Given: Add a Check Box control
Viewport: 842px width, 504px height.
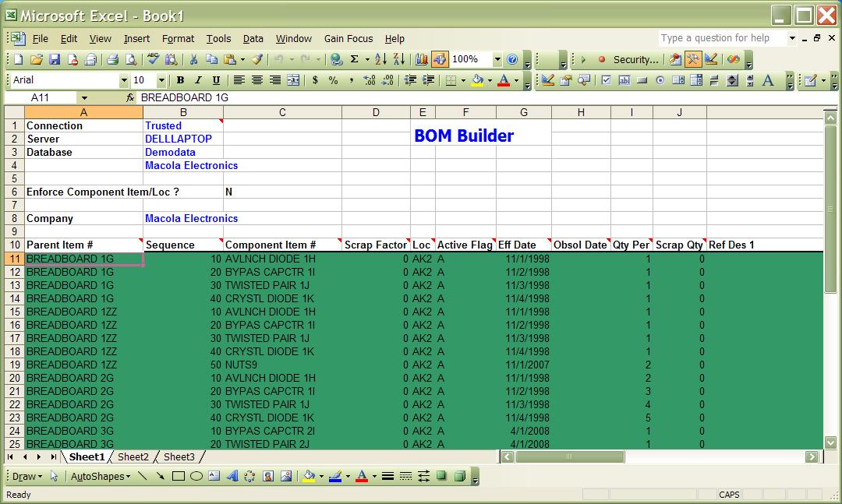Looking at the screenshot, I should pos(607,80).
